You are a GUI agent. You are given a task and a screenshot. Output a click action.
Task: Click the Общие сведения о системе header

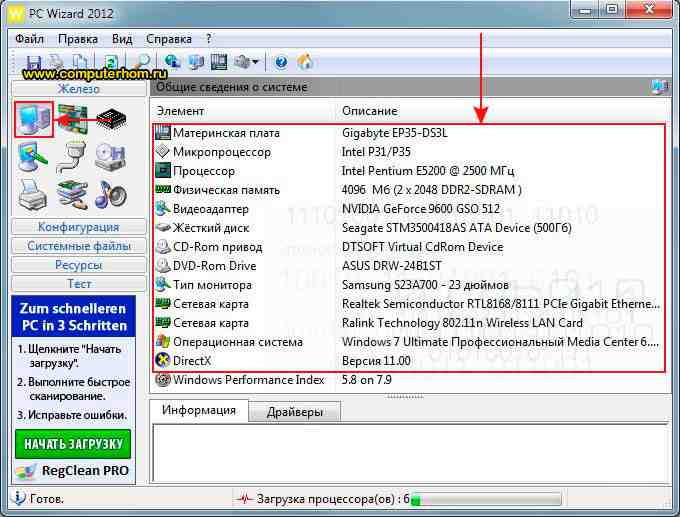pos(232,87)
